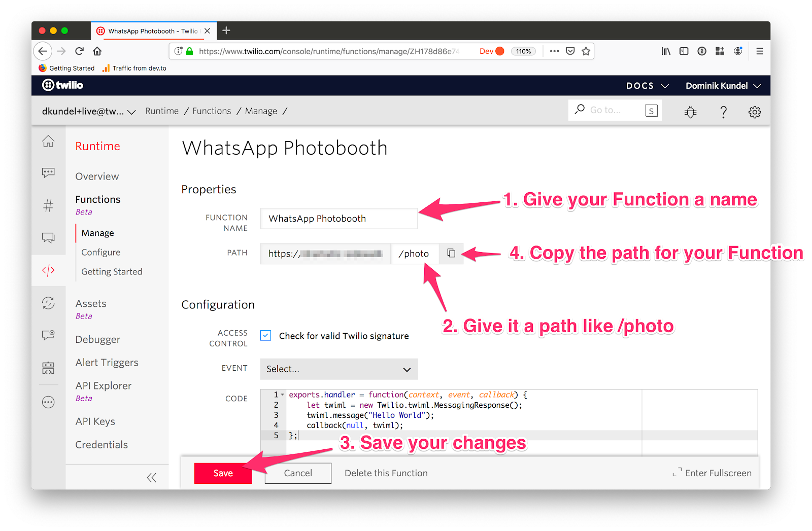
Task: Open page actions three-dot menu in address bar
Action: [x=554, y=51]
